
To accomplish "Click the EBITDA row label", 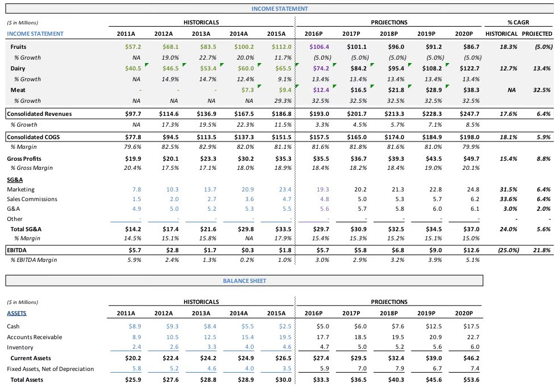I will pyautogui.click(x=16, y=251).
